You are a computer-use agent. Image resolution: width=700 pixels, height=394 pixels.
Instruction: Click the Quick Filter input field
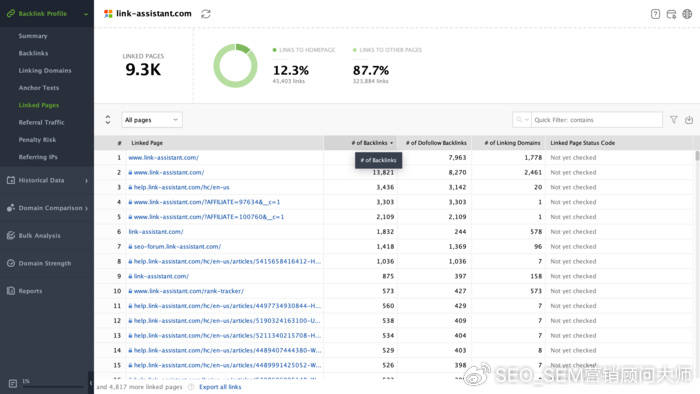pyautogui.click(x=596, y=120)
